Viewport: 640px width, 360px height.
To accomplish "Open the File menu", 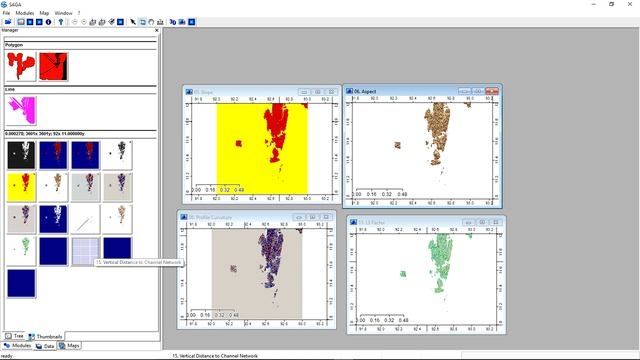I will pos(6,13).
